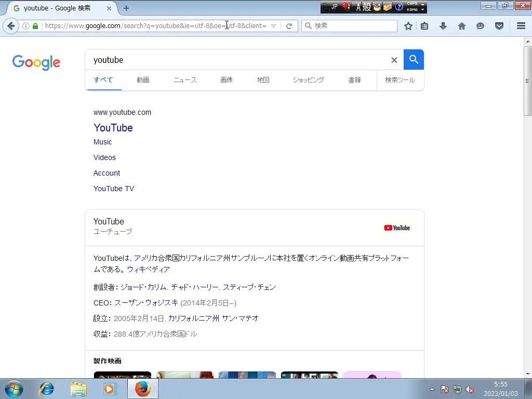
Task: Go to Firefox home page icon
Action: tap(462, 26)
